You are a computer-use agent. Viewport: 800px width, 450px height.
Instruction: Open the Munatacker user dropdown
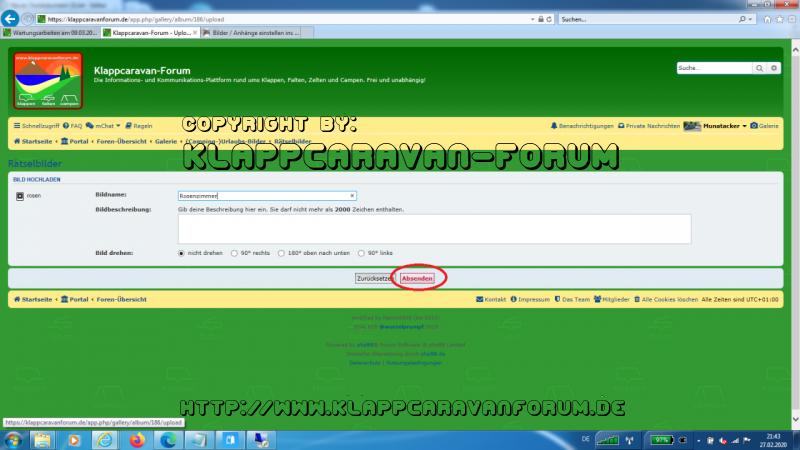[719, 126]
